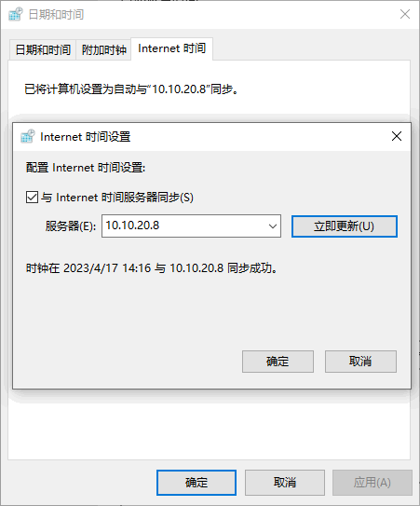
Task: Uncheck 与 Internet 时间服务器同步 checkbox
Action: (x=32, y=197)
